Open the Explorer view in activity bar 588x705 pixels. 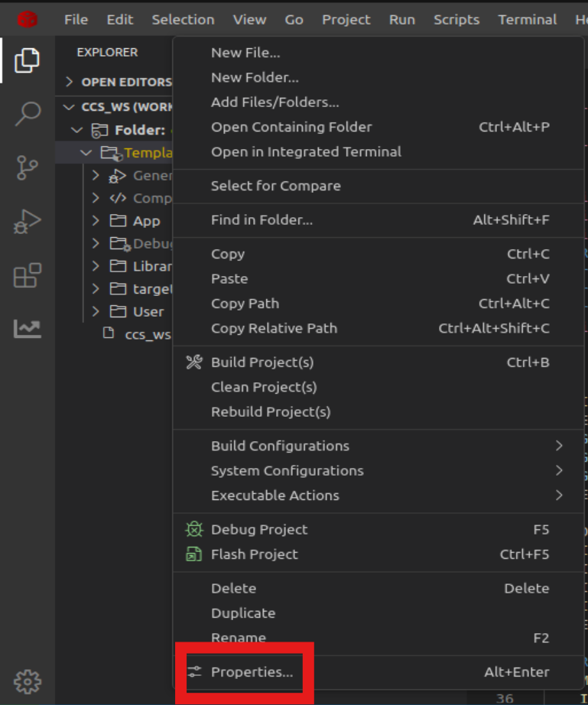click(27, 60)
